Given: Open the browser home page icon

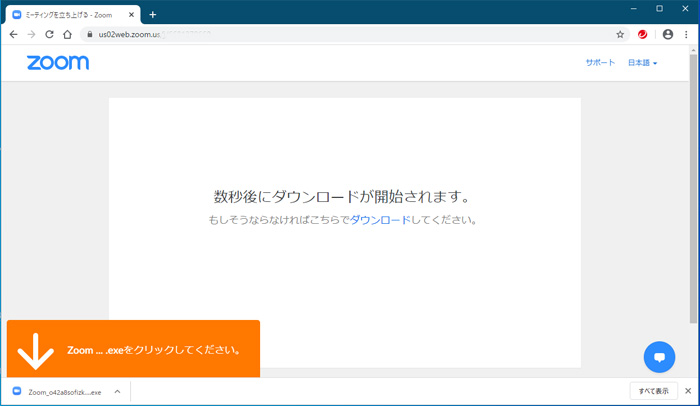Looking at the screenshot, I should pyautogui.click(x=67, y=34).
